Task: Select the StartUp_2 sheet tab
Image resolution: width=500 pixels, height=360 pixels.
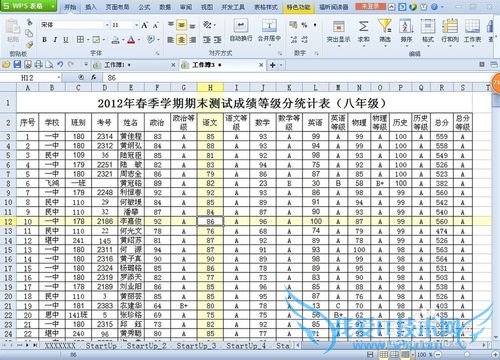Action: (x=147, y=346)
